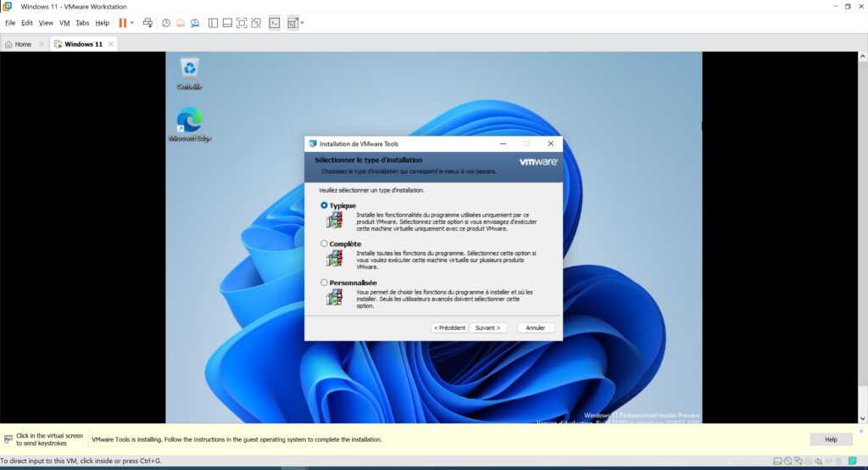Dismiss the yellow notification bar with the small close box

[x=861, y=431]
